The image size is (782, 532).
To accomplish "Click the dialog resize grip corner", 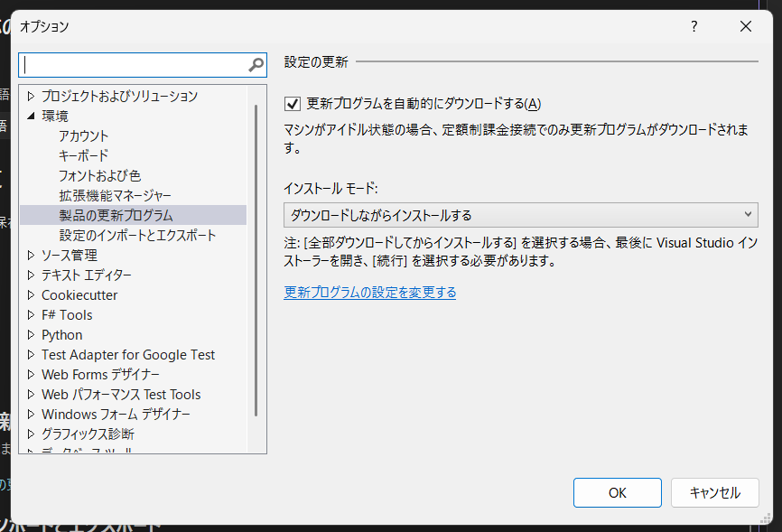I will click(766, 518).
